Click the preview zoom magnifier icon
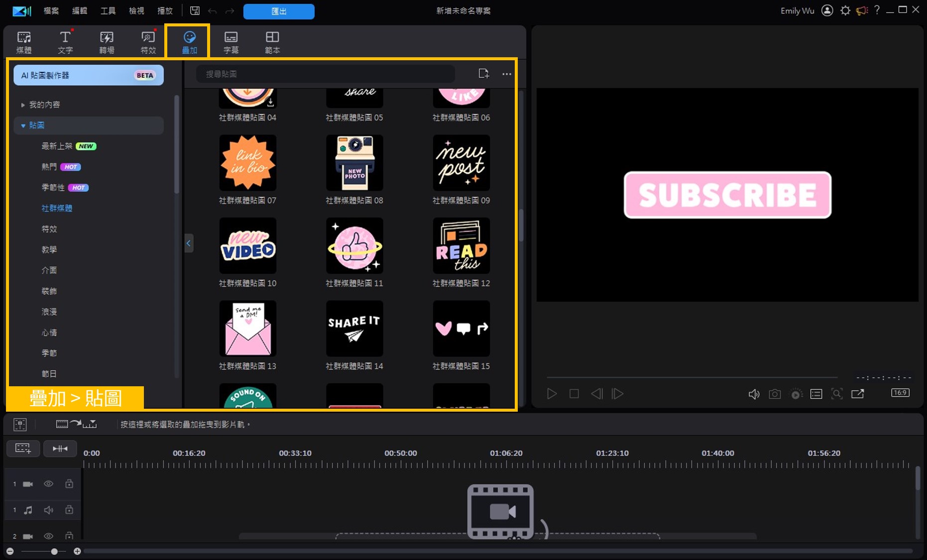Image resolution: width=927 pixels, height=560 pixels. tap(837, 394)
